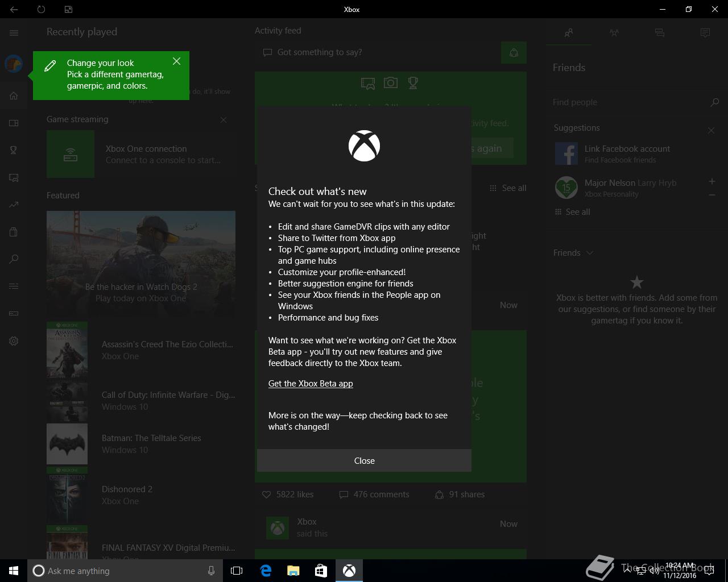The width and height of the screenshot is (728, 582).
Task: Open the Xbox poster avatar in feed
Action: (278, 528)
